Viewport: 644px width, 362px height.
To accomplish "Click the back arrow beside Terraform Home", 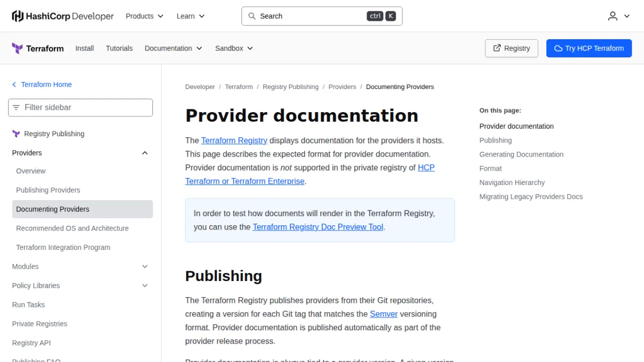I will click(14, 84).
